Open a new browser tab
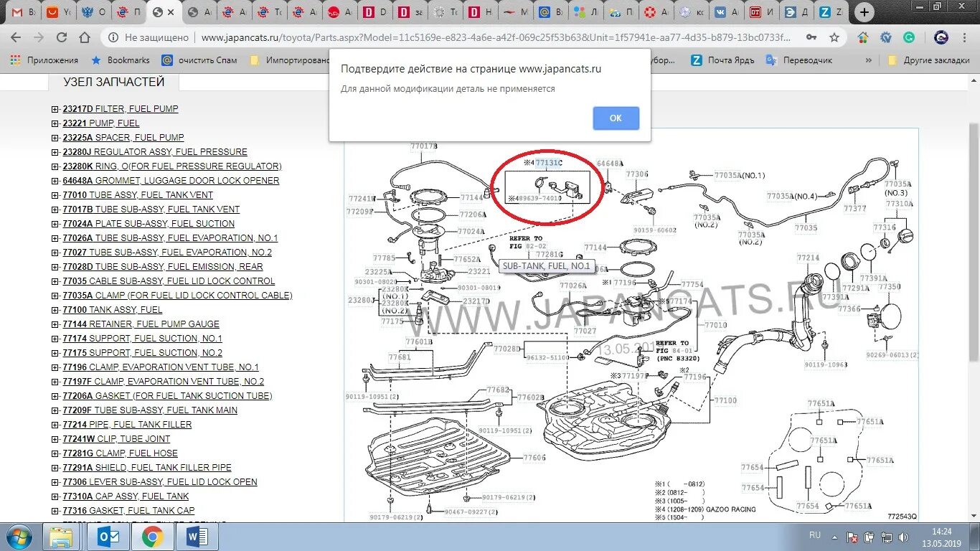 [x=864, y=12]
